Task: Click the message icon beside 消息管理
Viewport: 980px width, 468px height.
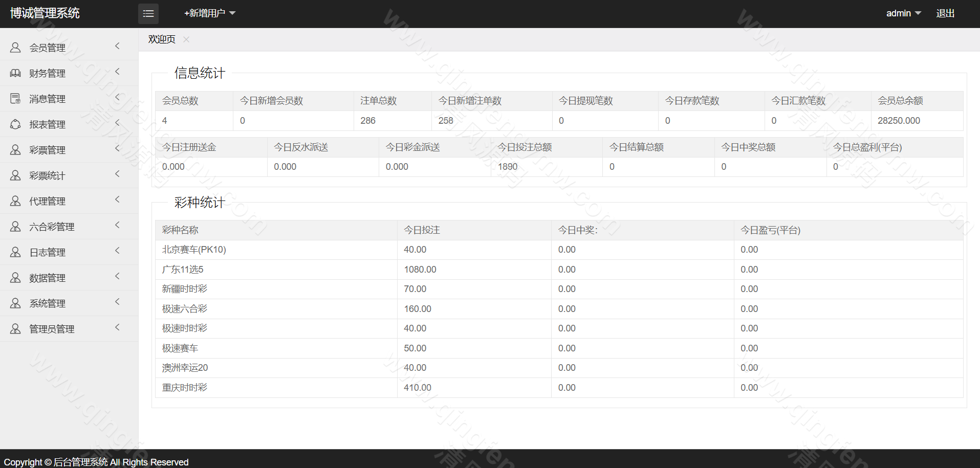Action: click(15, 99)
